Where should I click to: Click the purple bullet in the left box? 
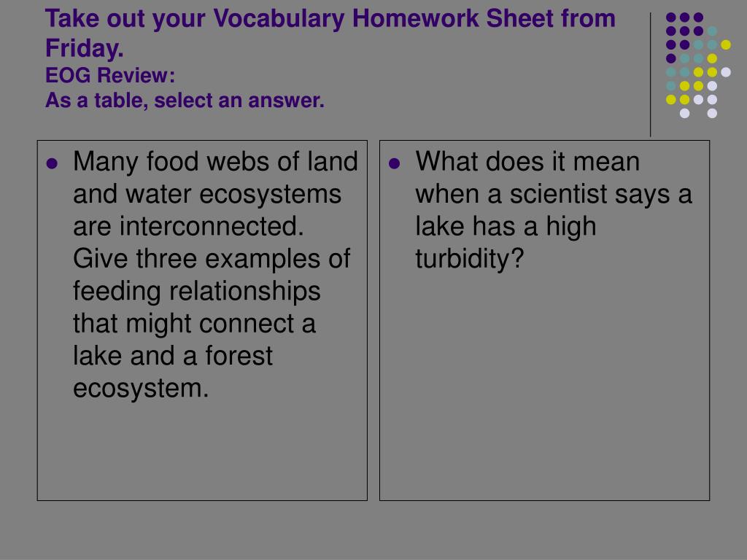(52, 164)
